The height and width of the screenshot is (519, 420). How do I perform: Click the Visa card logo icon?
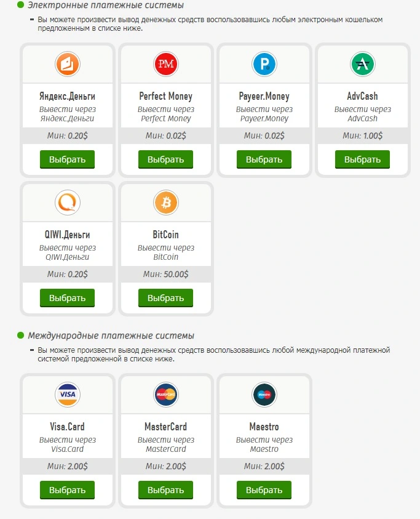[x=68, y=394]
